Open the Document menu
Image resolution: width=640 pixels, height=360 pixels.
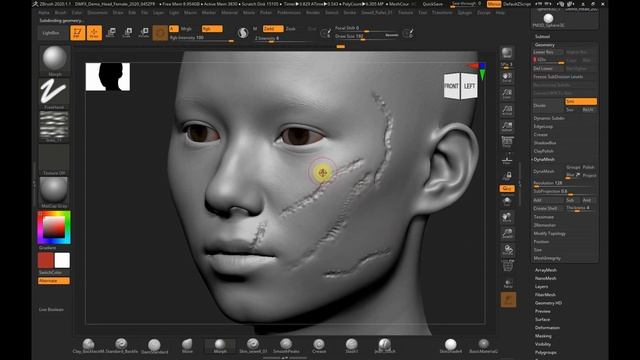point(97,13)
